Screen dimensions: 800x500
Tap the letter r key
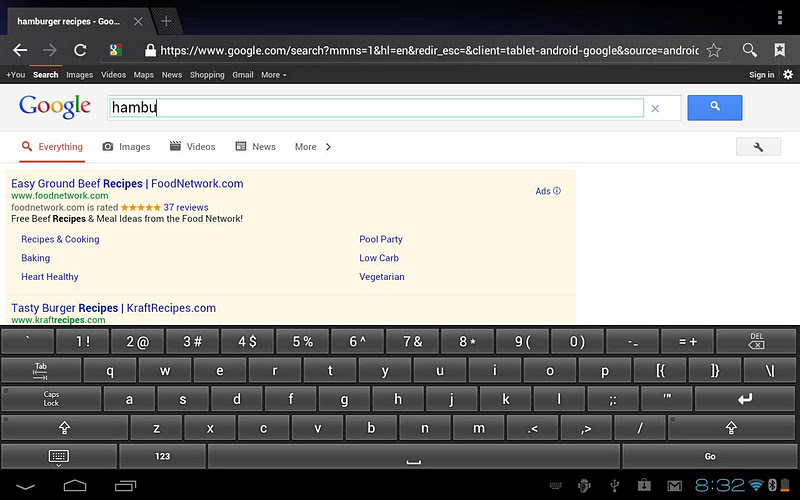pyautogui.click(x=274, y=370)
